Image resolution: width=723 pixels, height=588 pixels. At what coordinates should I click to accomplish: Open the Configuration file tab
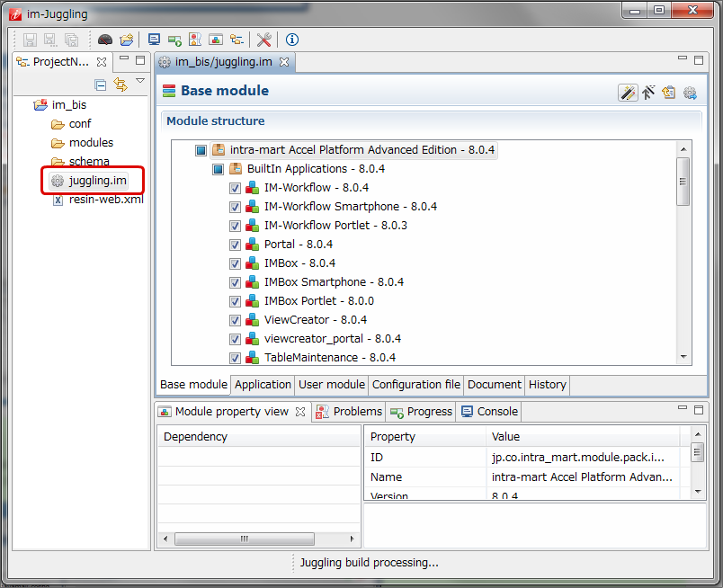[416, 385]
